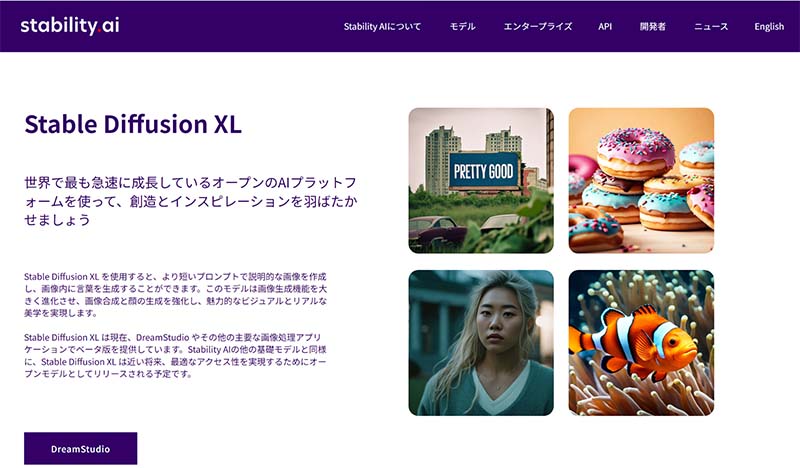
Task: Open the Stability AIについて menu item
Action: pos(382,27)
